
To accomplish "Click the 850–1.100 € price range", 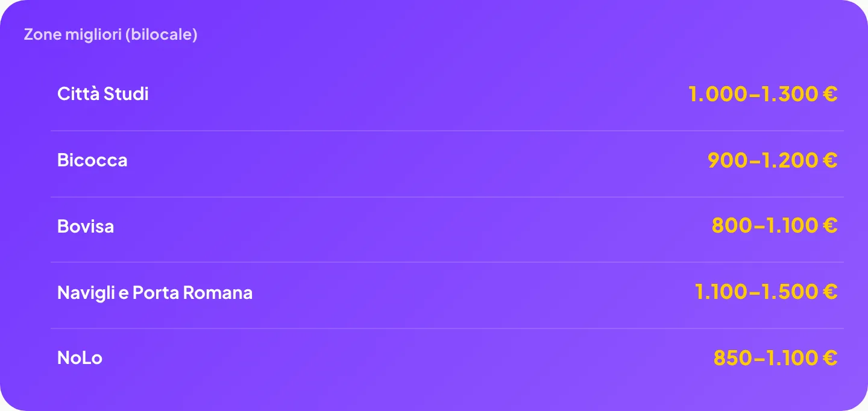I will coord(776,358).
